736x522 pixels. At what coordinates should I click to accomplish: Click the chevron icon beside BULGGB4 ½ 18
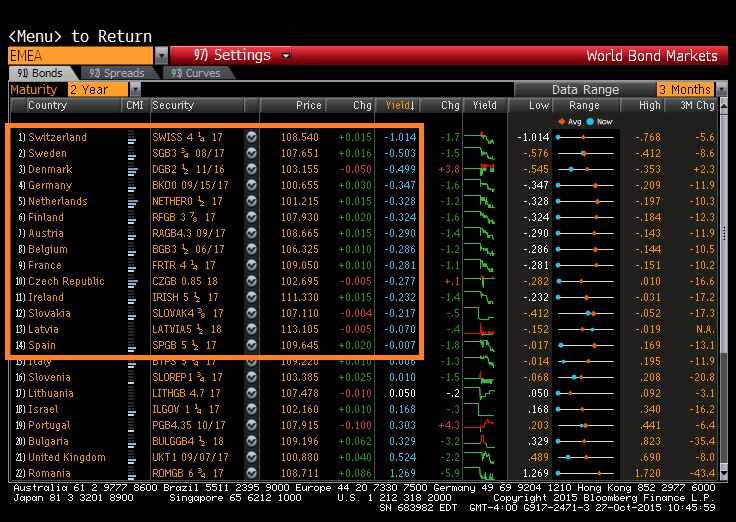tap(252, 441)
